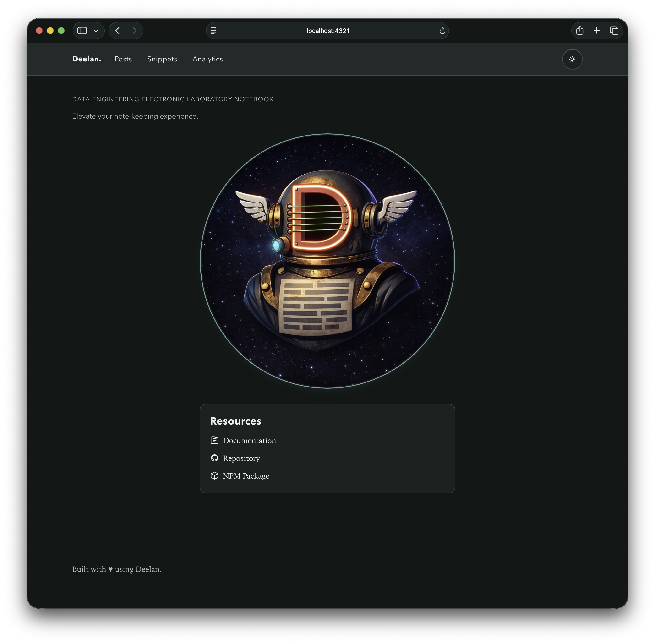Navigate to the Snippets page
Screen dimensions: 655x644
[x=162, y=59]
